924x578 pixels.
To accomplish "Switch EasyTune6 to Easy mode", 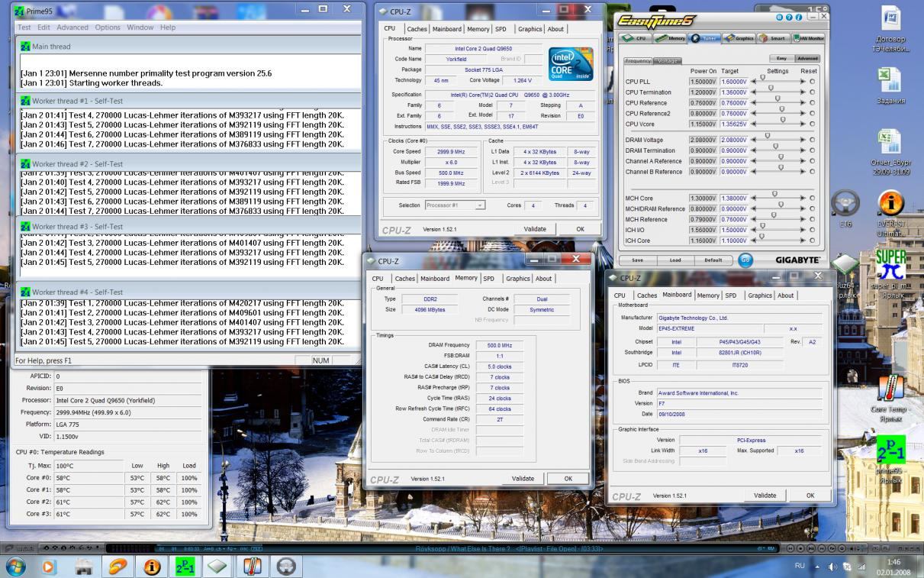I will point(782,58).
